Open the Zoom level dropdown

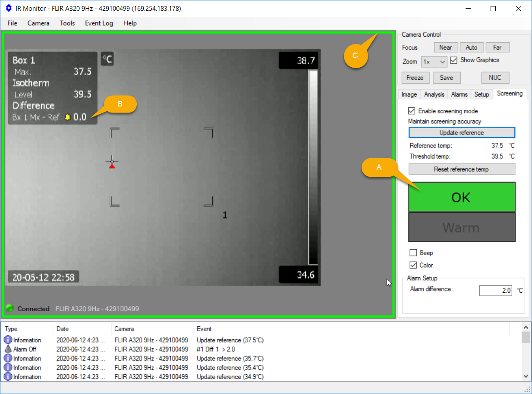point(434,62)
